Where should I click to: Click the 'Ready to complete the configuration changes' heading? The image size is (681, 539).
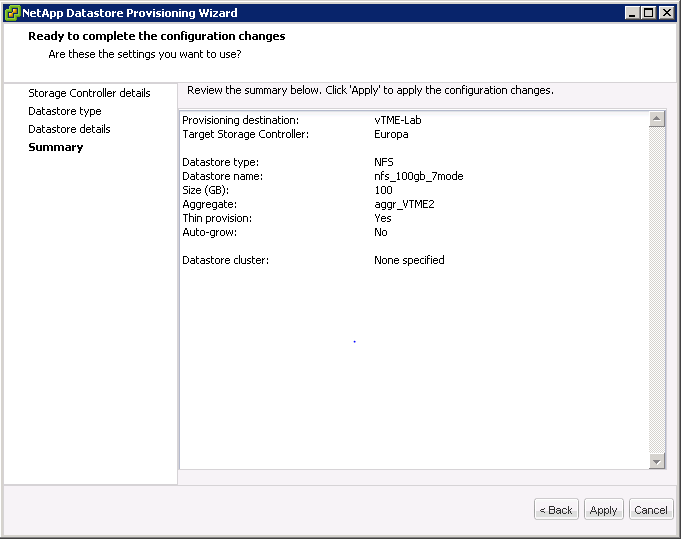coord(157,36)
